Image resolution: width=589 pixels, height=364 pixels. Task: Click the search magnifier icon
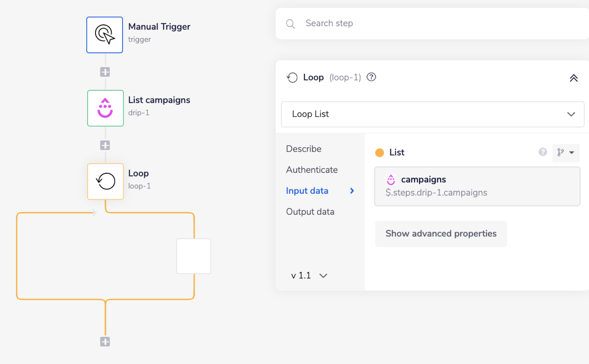pyautogui.click(x=290, y=24)
